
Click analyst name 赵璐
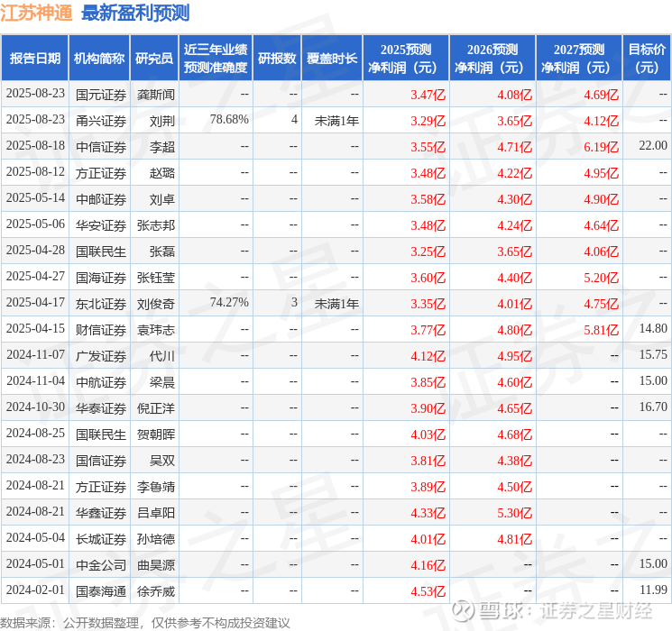tap(162, 173)
